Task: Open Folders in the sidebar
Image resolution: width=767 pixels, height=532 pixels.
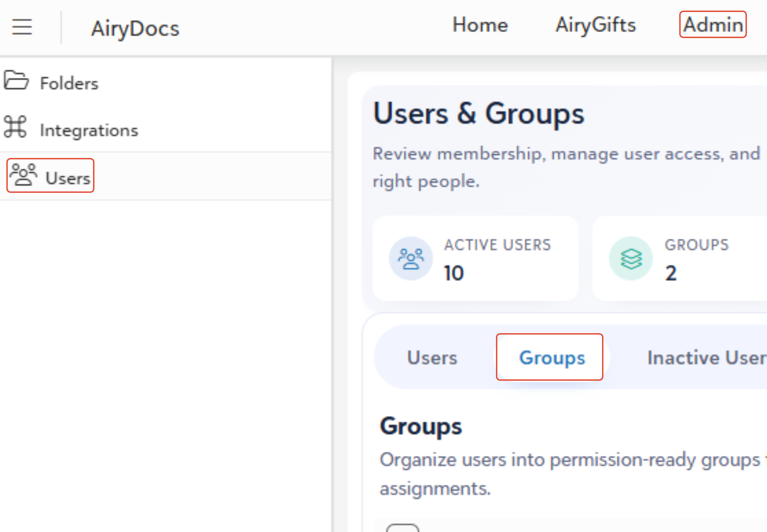Action: point(69,84)
